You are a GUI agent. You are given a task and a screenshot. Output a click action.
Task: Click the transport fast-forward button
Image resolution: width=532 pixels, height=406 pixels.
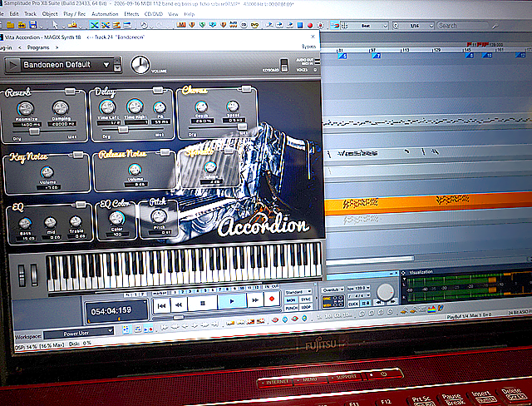coord(255,300)
